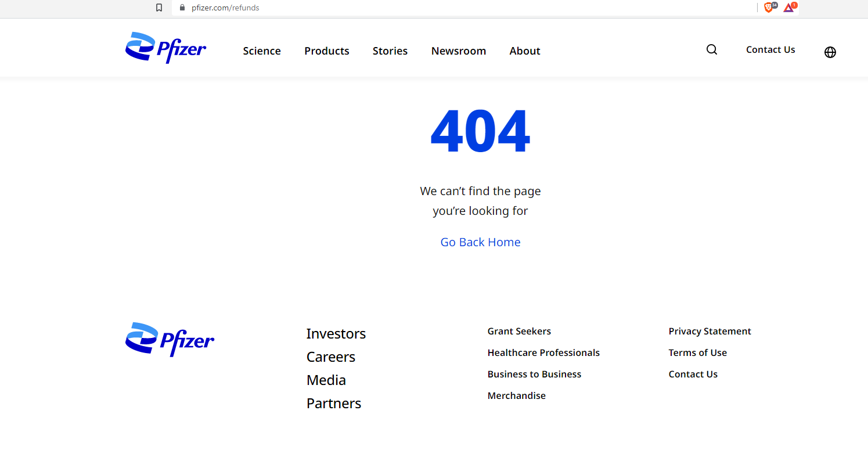Open the About navigation menu

click(525, 51)
